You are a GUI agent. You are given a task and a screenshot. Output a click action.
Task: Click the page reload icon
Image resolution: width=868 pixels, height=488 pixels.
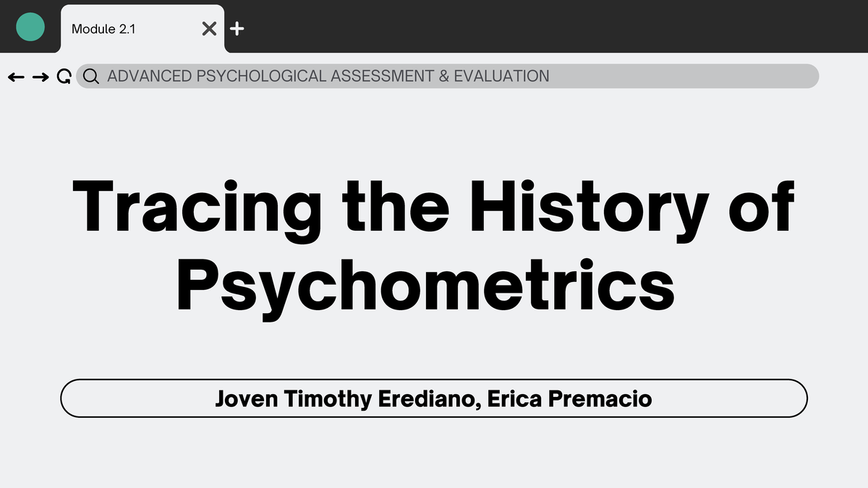pyautogui.click(x=64, y=76)
